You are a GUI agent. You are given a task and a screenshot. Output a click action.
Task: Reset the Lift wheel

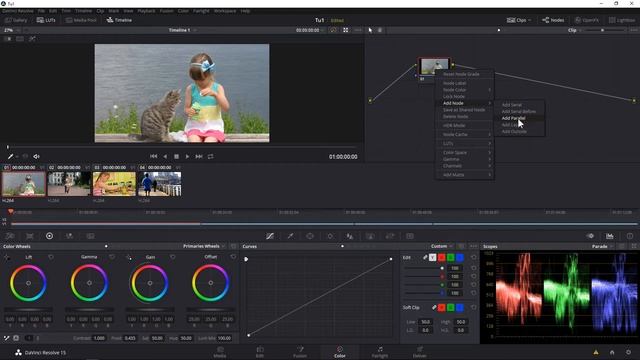click(51, 257)
